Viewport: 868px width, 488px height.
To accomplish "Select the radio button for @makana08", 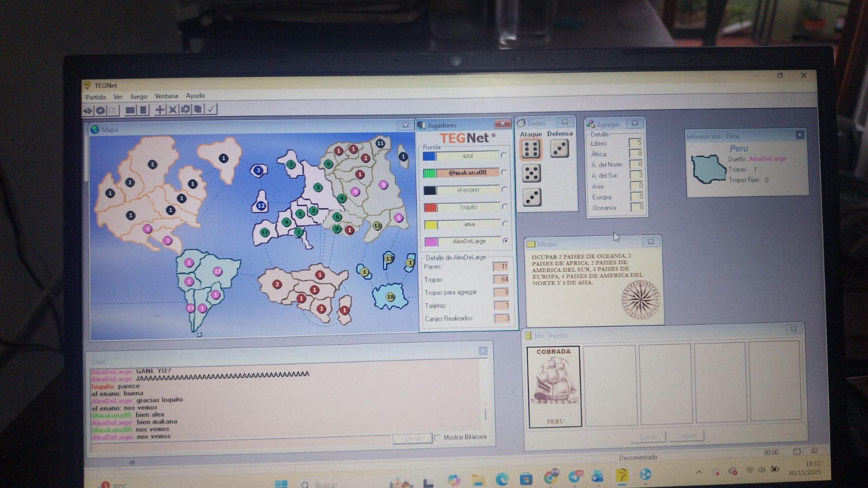I will 504,172.
